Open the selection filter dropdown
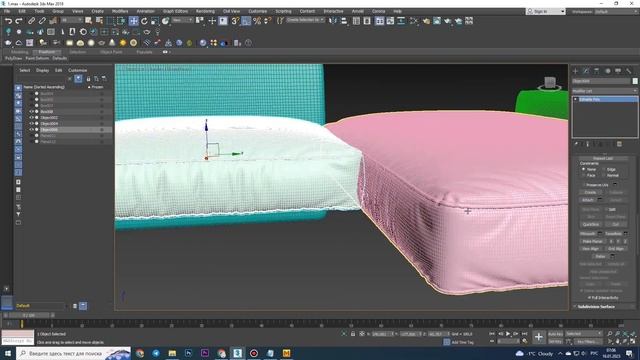The width and height of the screenshot is (640, 360). [71, 20]
